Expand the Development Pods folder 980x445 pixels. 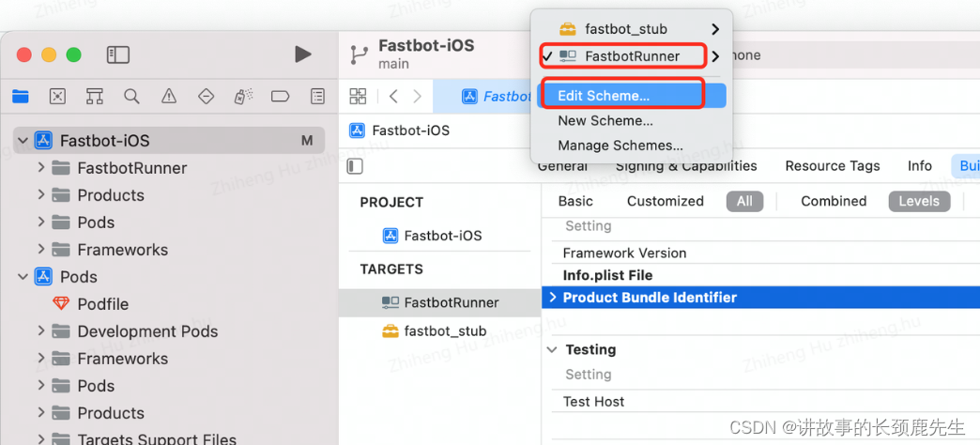(41, 331)
